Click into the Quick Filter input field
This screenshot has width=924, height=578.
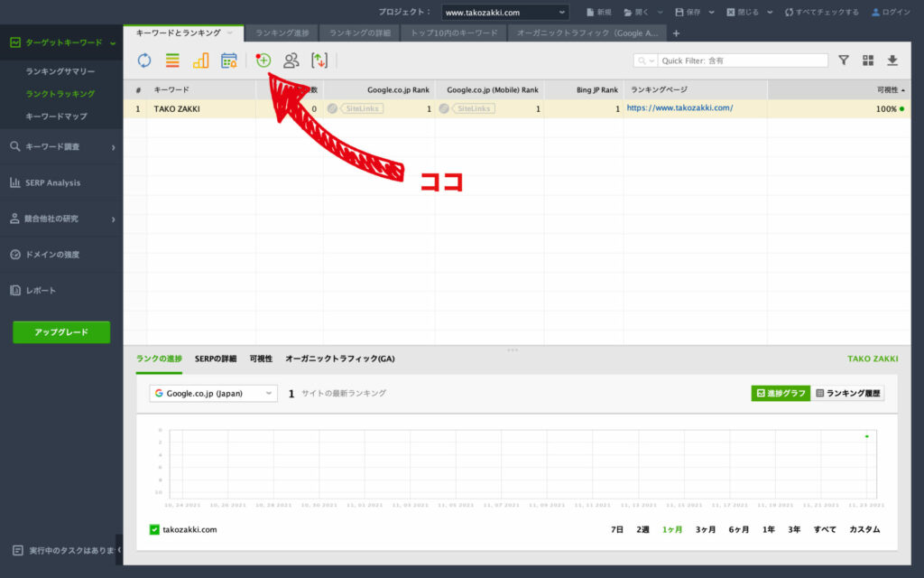pos(744,61)
